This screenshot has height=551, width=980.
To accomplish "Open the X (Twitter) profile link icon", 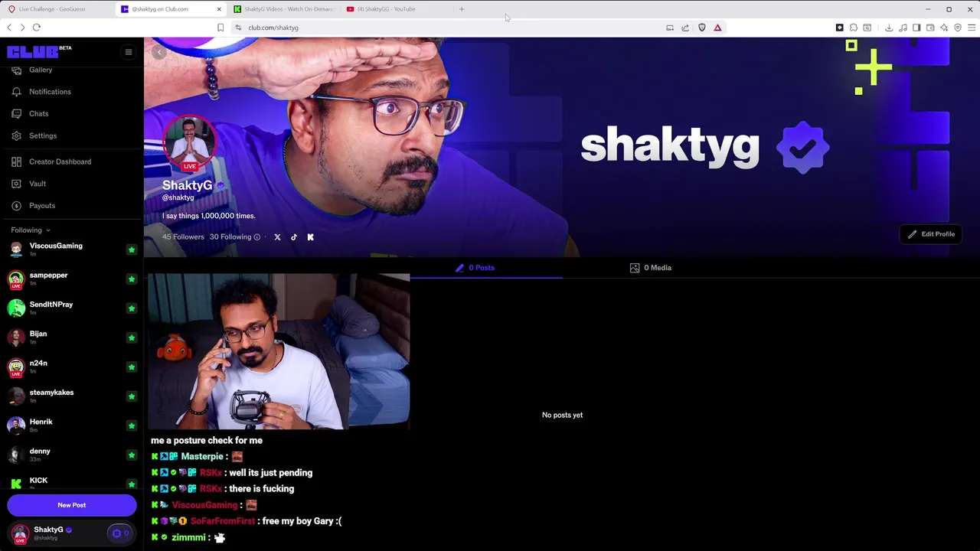I will (277, 237).
